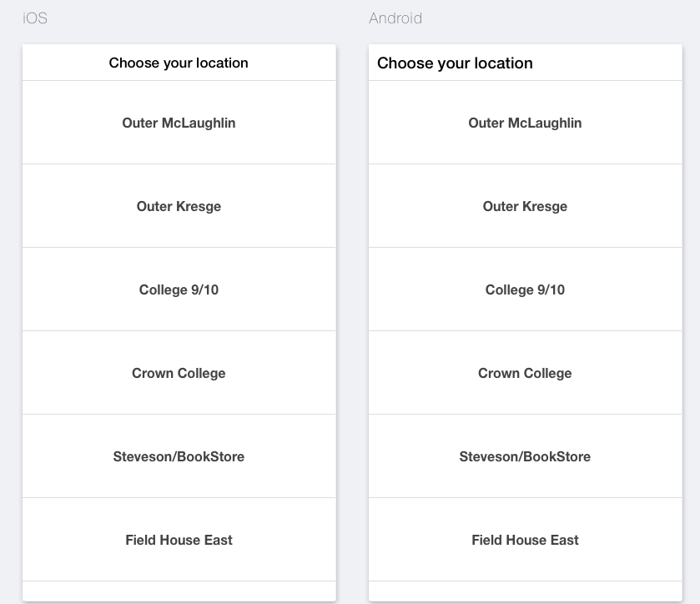Select Steveson/BookStore in the iOS preview
This screenshot has height=604, width=700.
tap(179, 456)
